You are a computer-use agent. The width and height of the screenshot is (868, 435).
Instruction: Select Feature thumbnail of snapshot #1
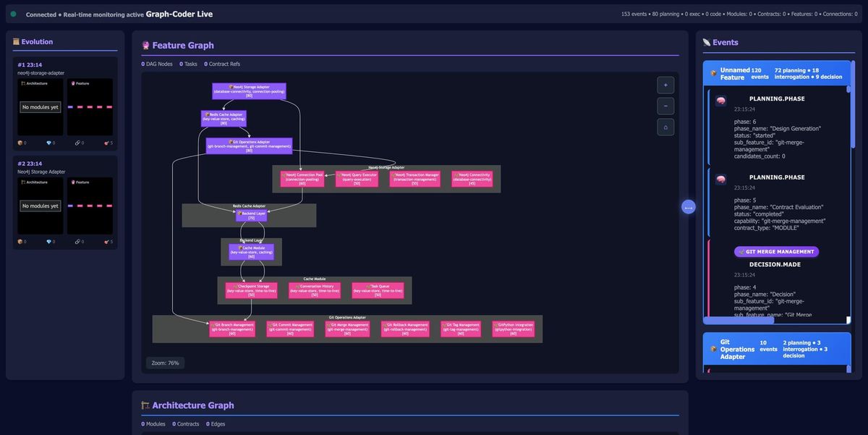[90, 107]
